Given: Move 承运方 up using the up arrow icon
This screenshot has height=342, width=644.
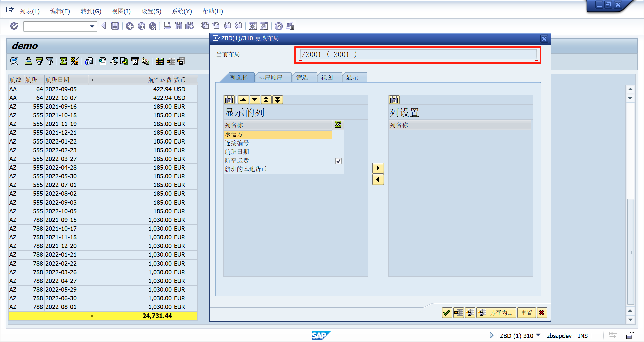Looking at the screenshot, I should pos(244,99).
